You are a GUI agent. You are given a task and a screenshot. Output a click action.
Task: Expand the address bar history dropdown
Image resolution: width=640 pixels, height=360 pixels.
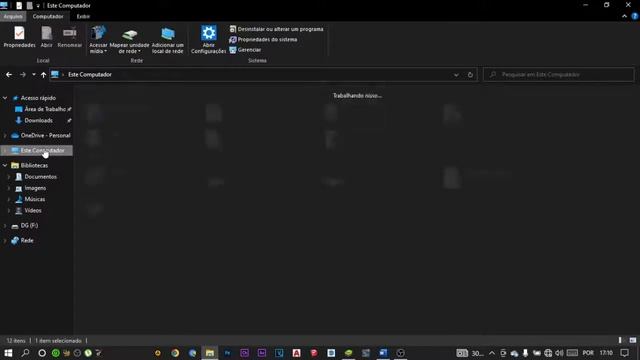point(456,75)
